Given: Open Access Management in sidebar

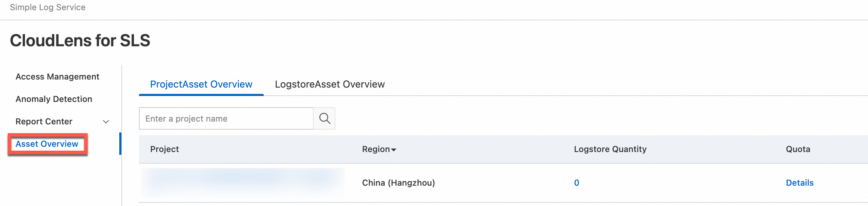Looking at the screenshot, I should coord(58,77).
